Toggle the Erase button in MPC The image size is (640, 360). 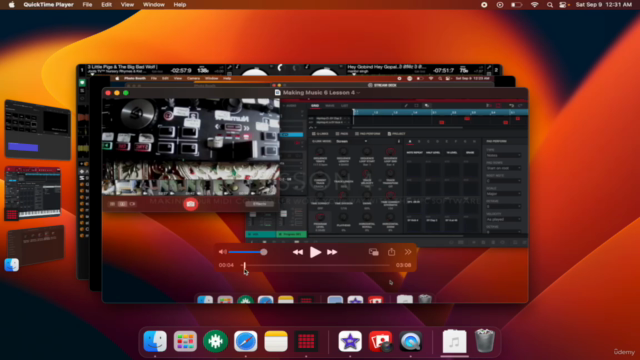pos(470,153)
